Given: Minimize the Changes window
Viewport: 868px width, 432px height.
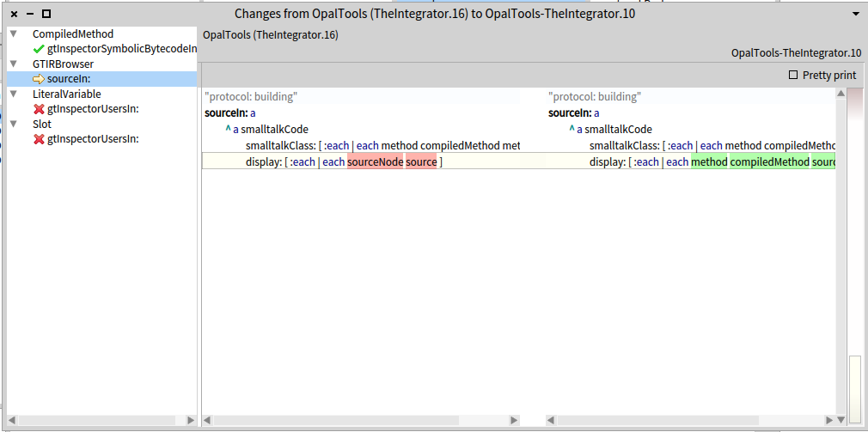Looking at the screenshot, I should click(x=30, y=15).
